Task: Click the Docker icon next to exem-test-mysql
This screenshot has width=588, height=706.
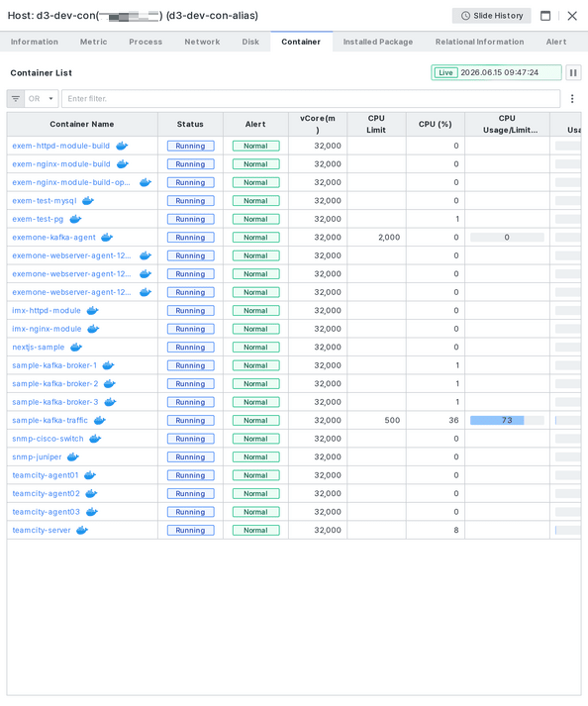Action: pos(88,201)
